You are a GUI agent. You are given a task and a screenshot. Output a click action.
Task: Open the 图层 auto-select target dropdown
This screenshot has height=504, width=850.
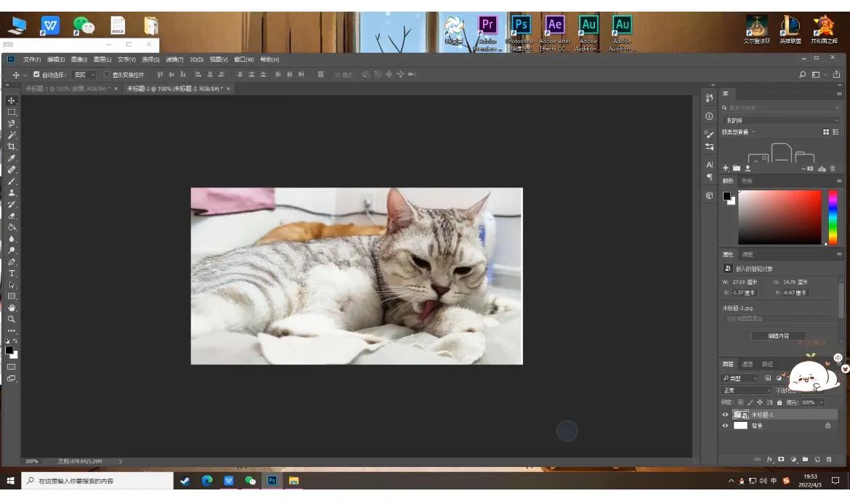click(x=84, y=75)
